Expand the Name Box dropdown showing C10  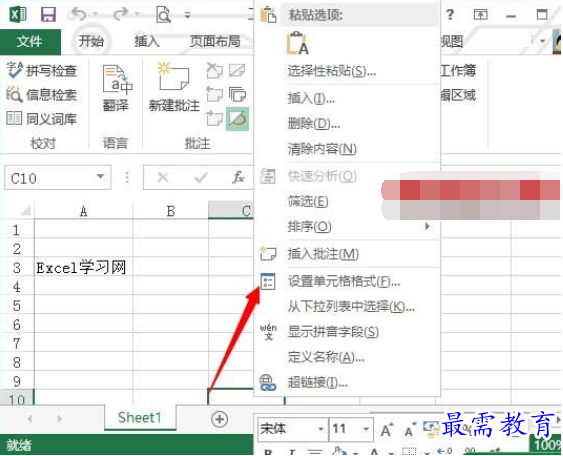(x=101, y=177)
